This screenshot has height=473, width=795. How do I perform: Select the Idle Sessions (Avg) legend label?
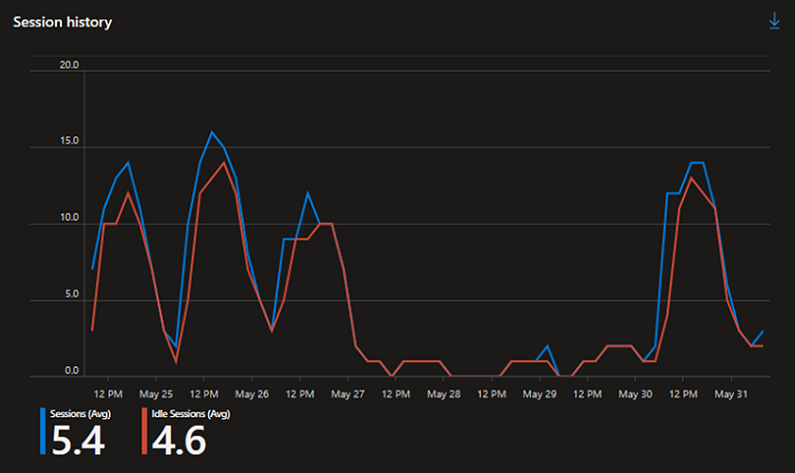click(191, 414)
